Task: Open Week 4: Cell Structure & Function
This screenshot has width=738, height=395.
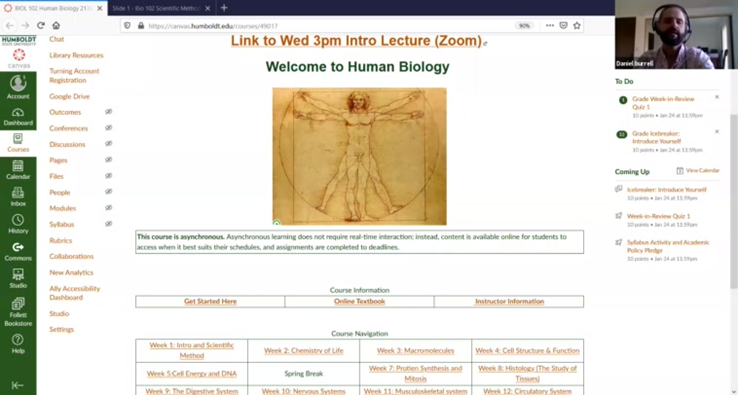Action: pyautogui.click(x=527, y=351)
